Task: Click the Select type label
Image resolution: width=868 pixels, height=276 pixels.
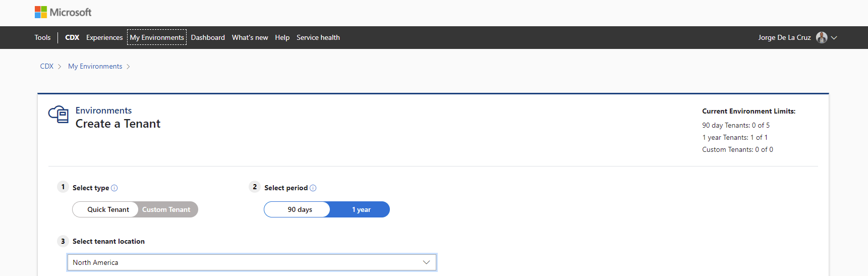Action: click(x=91, y=188)
